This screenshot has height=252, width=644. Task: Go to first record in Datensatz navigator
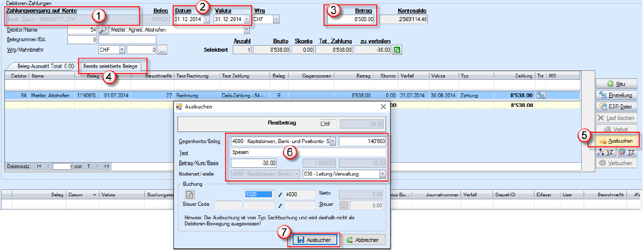39,166
